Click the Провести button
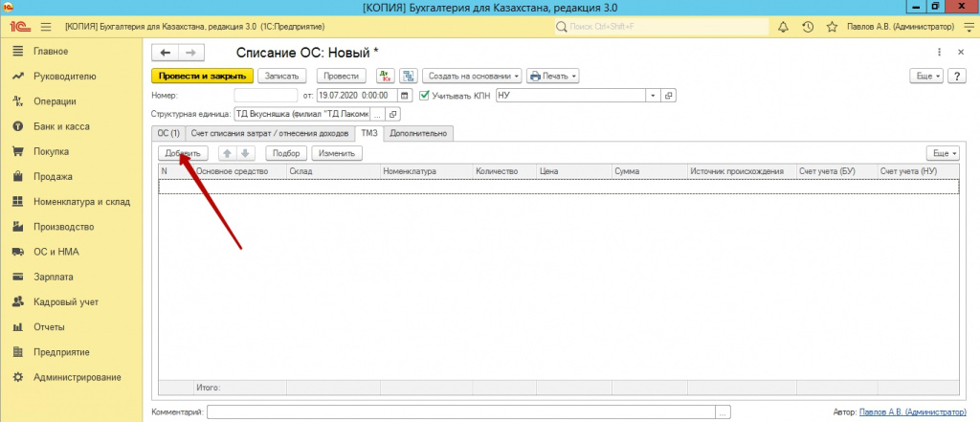The image size is (980, 422). [x=342, y=77]
